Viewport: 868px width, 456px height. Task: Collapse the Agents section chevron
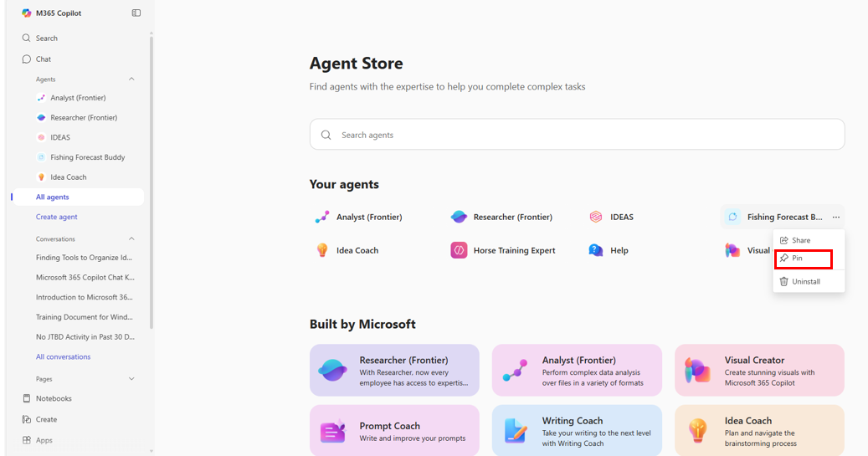[131, 79]
